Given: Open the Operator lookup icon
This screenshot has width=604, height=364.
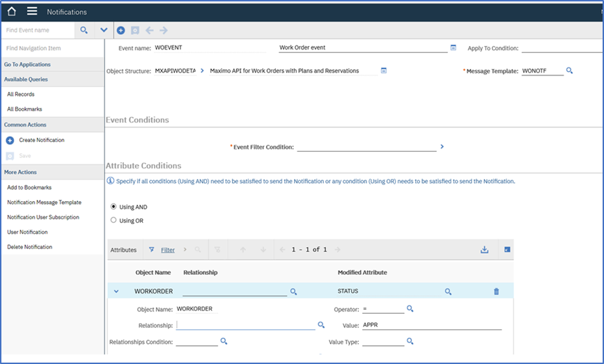Looking at the screenshot, I should (410, 308).
